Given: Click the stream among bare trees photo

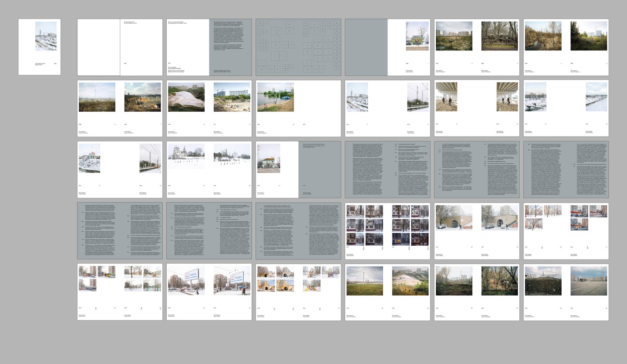Looking at the screenshot, I should click(543, 36).
